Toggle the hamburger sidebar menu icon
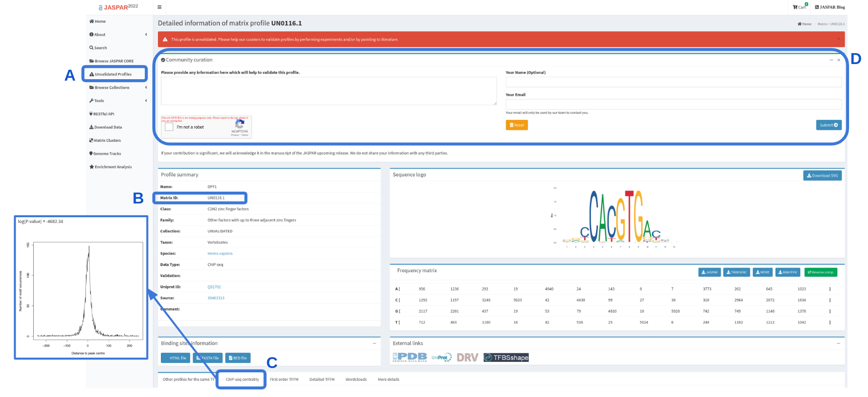Image resolution: width=868 pixels, height=397 pixels. coord(159,7)
